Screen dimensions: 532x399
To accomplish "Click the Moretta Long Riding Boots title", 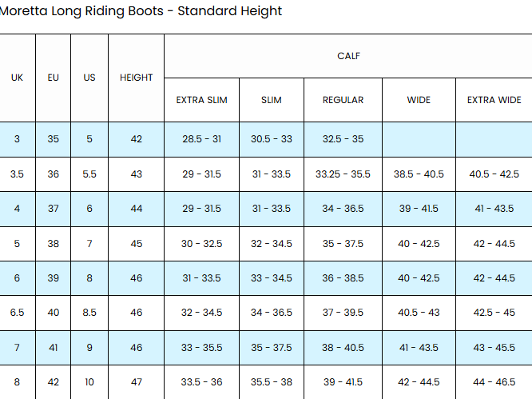I will click(x=141, y=11).
